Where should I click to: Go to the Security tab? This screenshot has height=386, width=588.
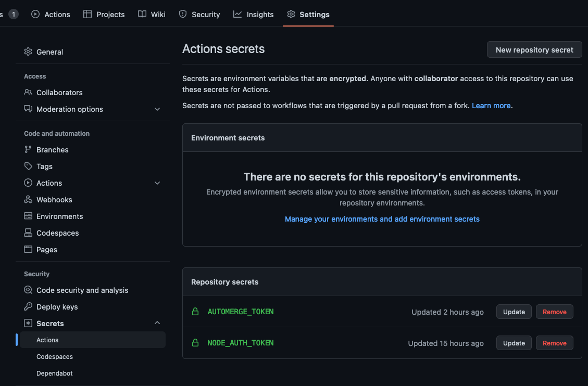coord(199,14)
